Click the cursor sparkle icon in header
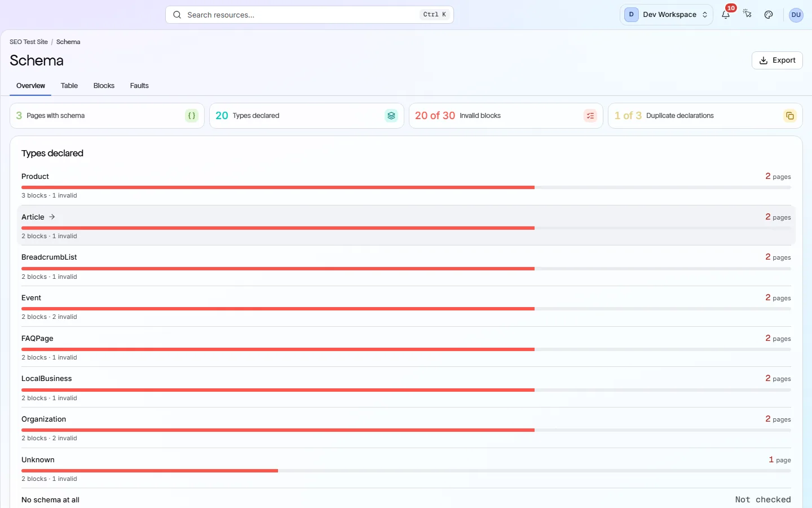Viewport: 812px width, 508px height. click(747, 15)
